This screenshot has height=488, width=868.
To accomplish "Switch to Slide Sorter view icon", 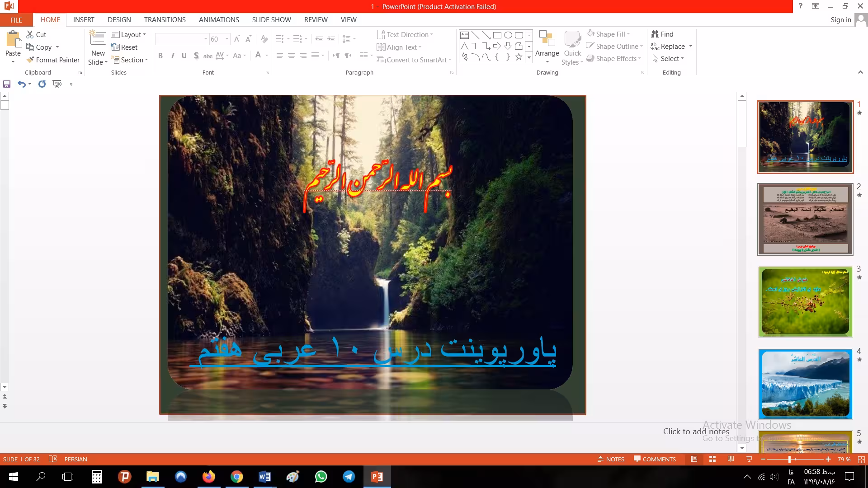I will pyautogui.click(x=712, y=459).
